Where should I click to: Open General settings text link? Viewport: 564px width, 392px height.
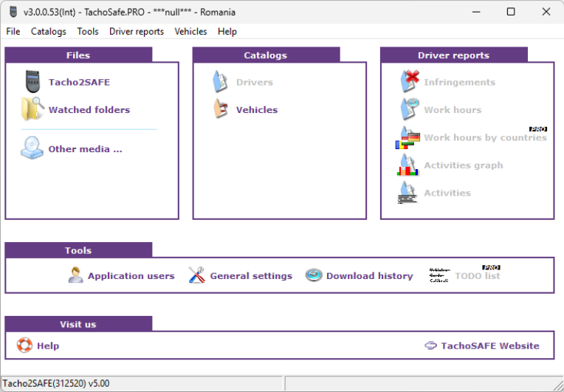(x=251, y=276)
